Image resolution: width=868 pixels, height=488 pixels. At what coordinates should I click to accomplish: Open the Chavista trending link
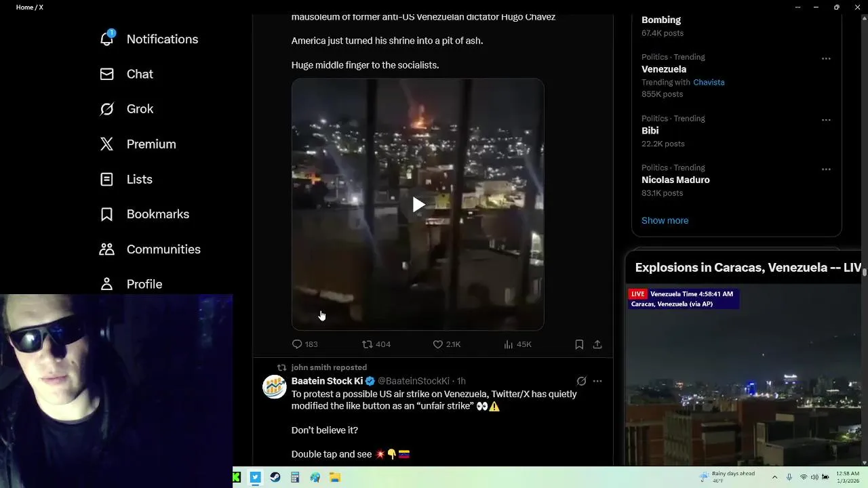(709, 82)
